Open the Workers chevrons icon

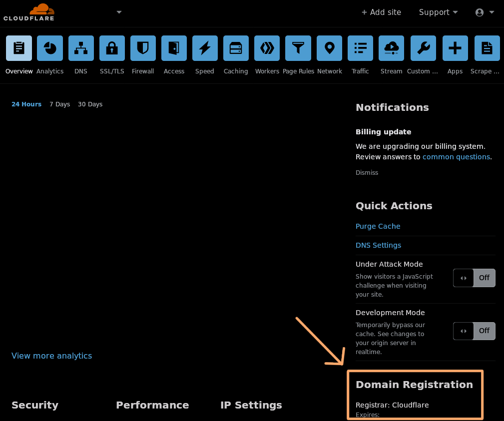click(267, 48)
